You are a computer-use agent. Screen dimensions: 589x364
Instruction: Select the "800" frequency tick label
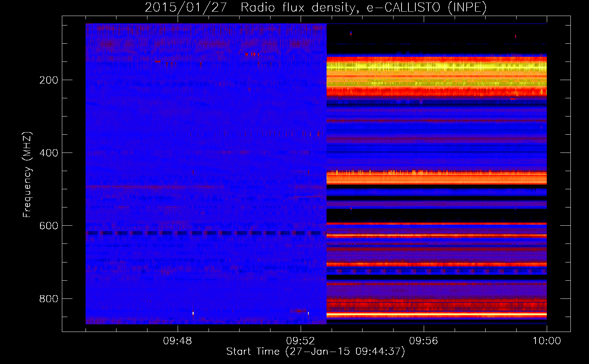[x=49, y=299]
